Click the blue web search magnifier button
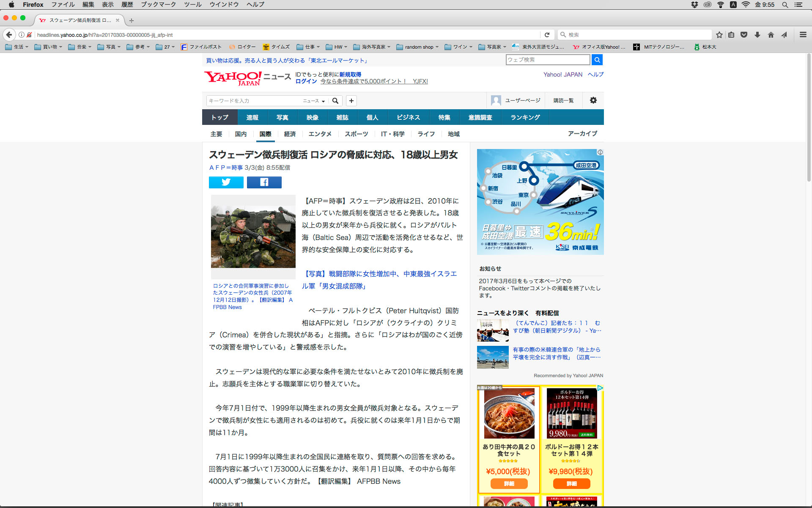This screenshot has width=812, height=508. click(x=597, y=60)
